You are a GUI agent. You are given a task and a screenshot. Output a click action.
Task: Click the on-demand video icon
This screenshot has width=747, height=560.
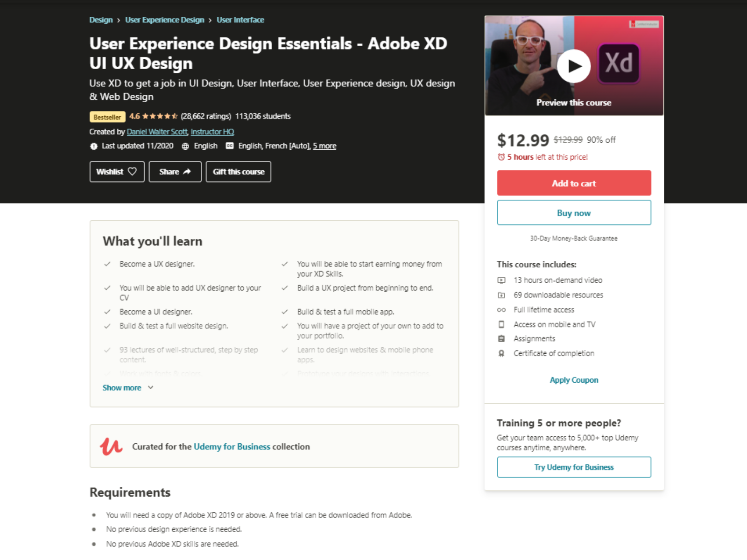coord(501,280)
